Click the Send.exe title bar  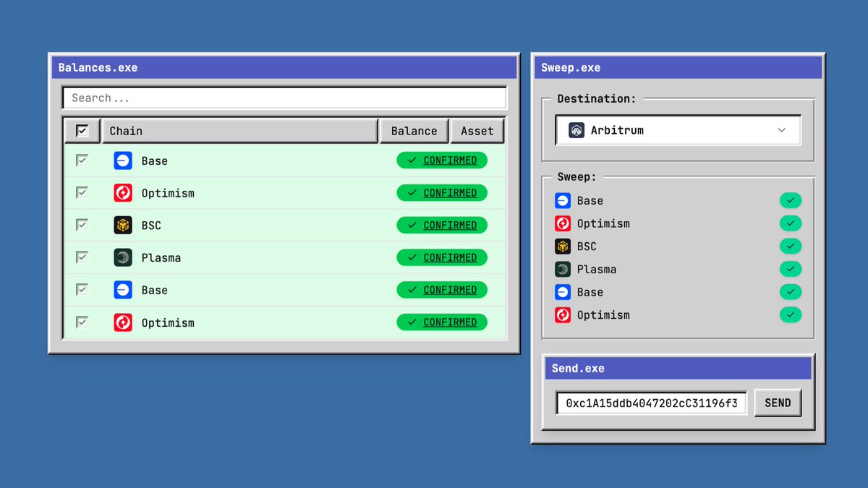(x=678, y=369)
